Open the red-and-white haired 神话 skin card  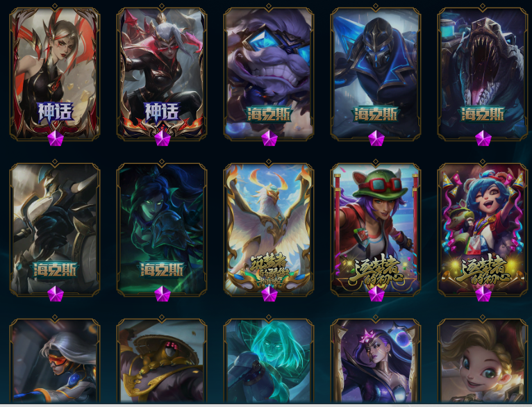click(55, 73)
